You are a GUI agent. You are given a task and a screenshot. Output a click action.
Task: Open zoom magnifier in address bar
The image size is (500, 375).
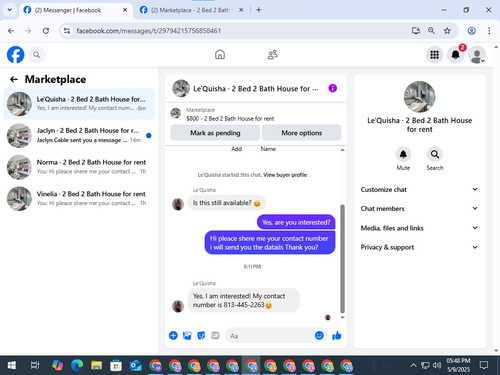(x=431, y=31)
